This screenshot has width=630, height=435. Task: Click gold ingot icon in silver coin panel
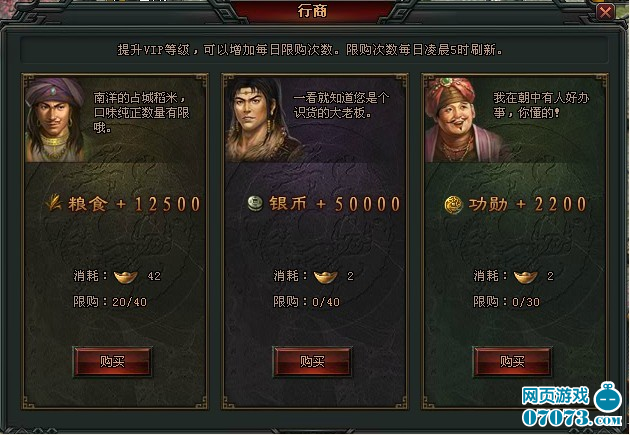click(325, 277)
